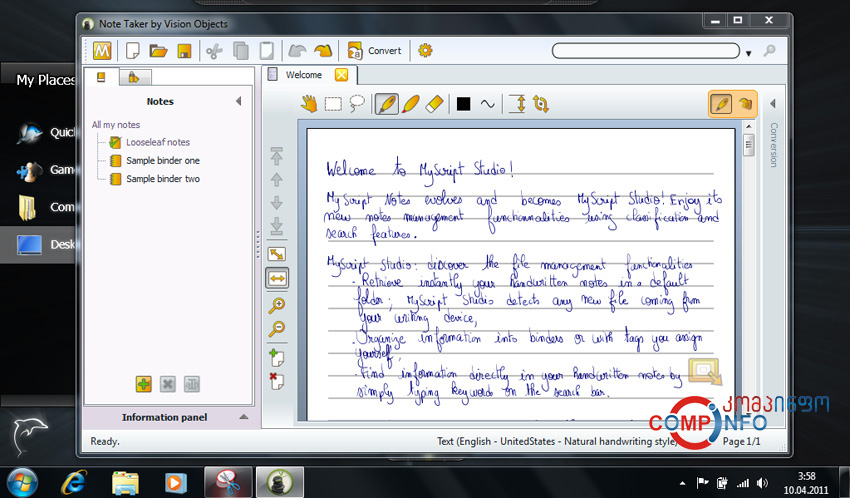Fit whole page in view
Screen dimensions: 850x498
tap(277, 254)
